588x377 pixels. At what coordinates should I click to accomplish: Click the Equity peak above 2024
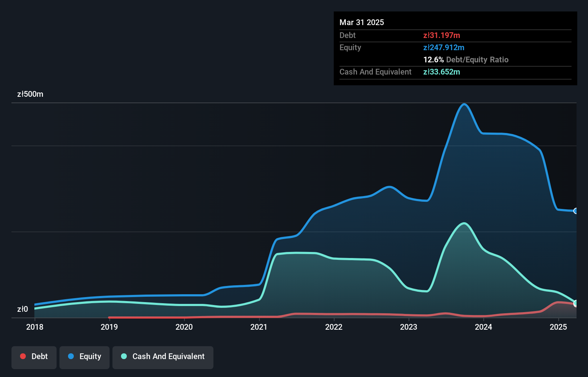[x=464, y=104]
